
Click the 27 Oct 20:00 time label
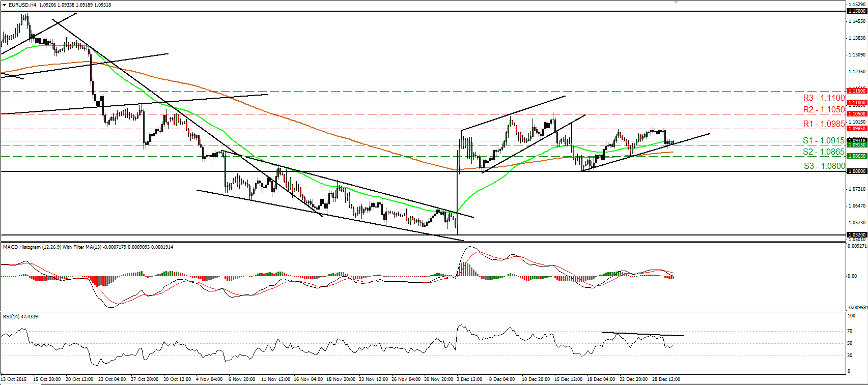(145, 379)
